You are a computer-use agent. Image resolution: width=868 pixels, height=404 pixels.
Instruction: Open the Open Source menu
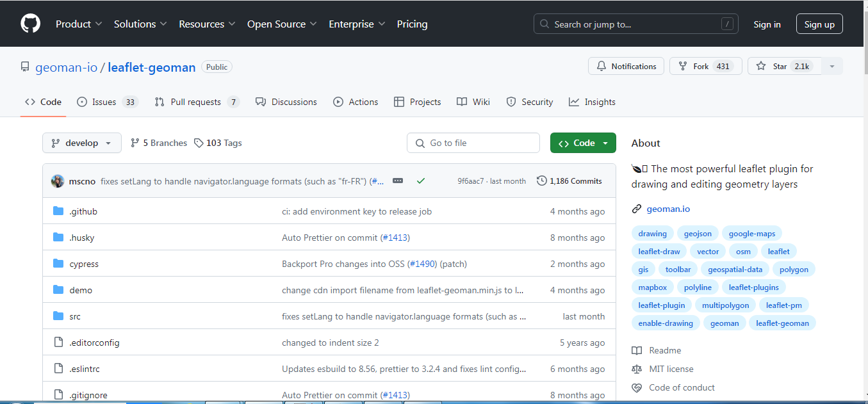tap(282, 24)
